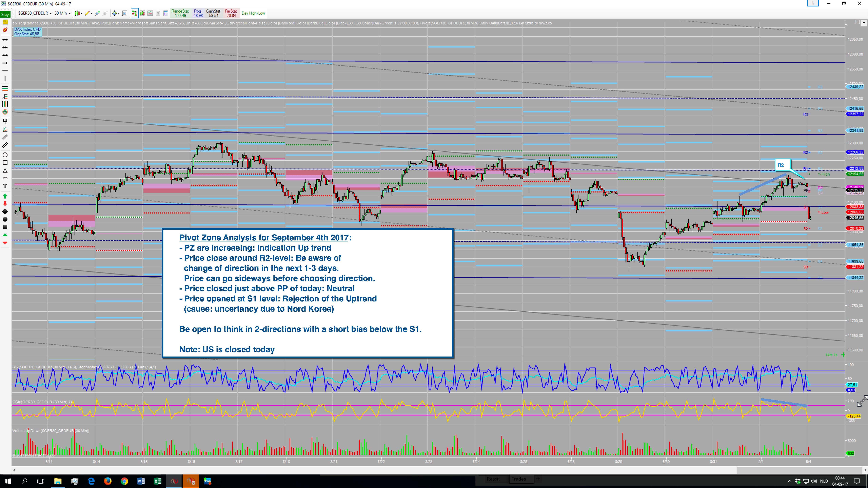Image resolution: width=868 pixels, height=488 pixels.
Task: Open the 30 Min interval dropdown
Action: click(x=62, y=13)
